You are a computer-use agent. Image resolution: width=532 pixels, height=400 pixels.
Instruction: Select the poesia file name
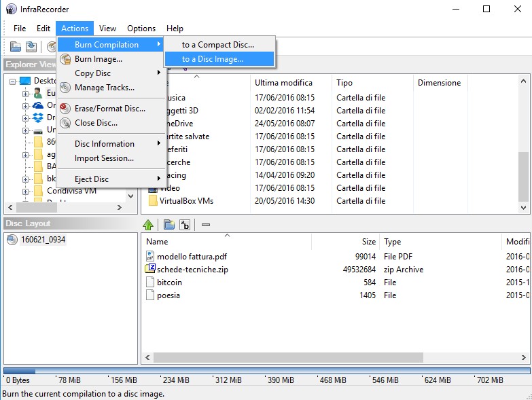pos(169,295)
